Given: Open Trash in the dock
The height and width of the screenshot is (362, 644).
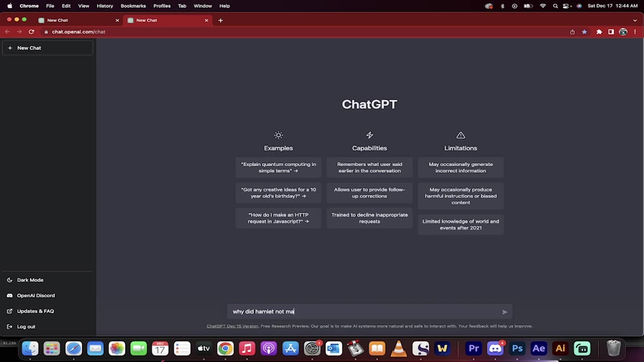Looking at the screenshot, I should [x=613, y=348].
